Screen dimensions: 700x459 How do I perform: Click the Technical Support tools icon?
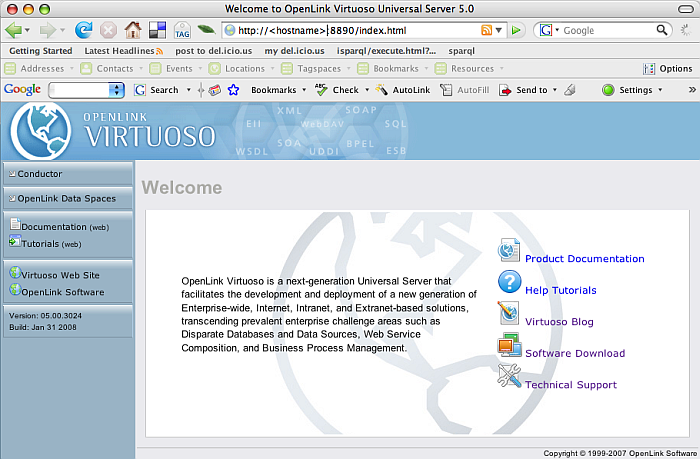pos(509,376)
